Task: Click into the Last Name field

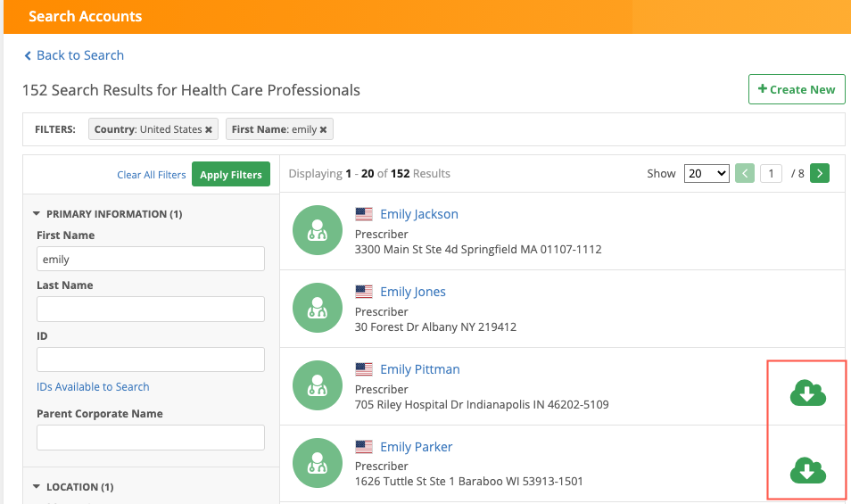Action: (151, 310)
